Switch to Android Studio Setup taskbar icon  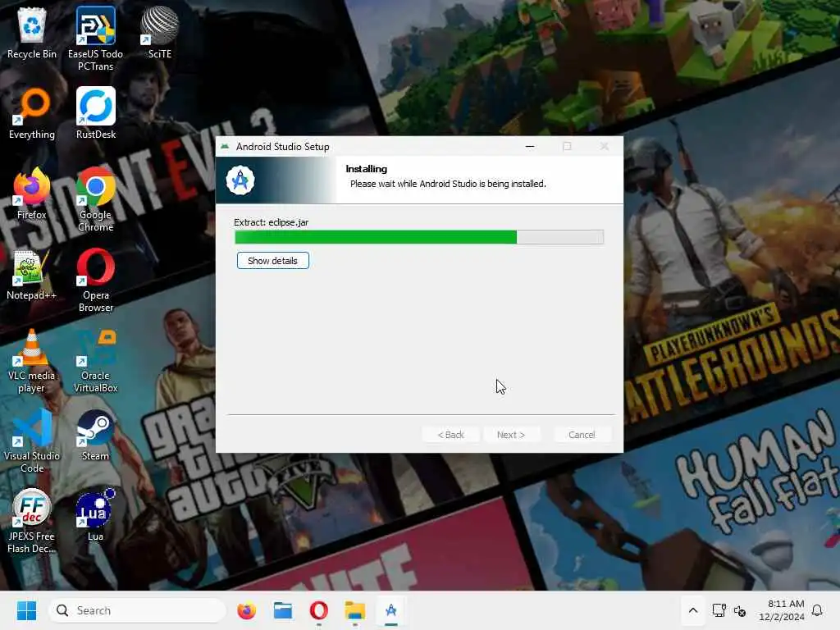[391, 610]
